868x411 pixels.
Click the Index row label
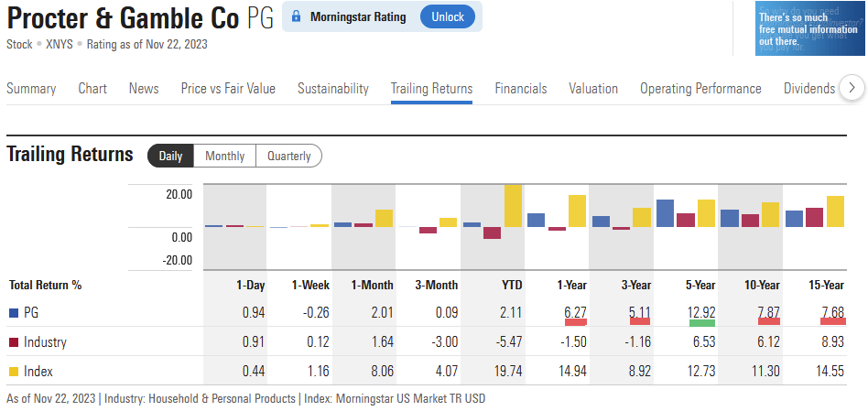(x=38, y=372)
